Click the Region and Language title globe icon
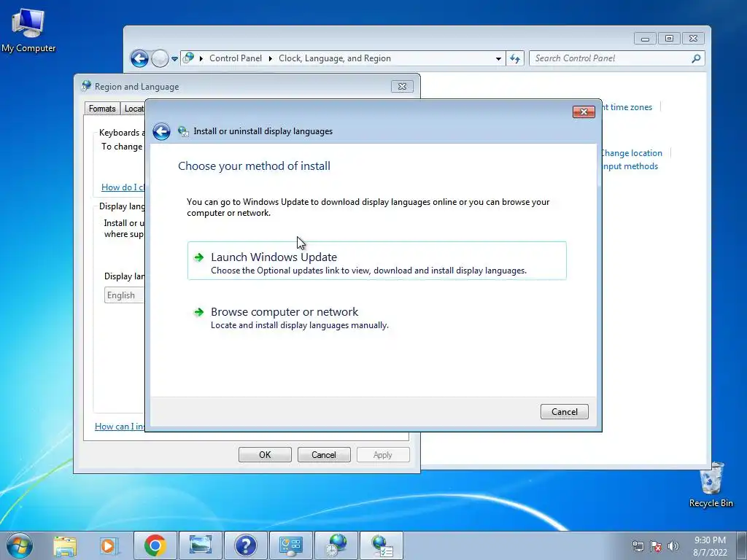 [86, 86]
